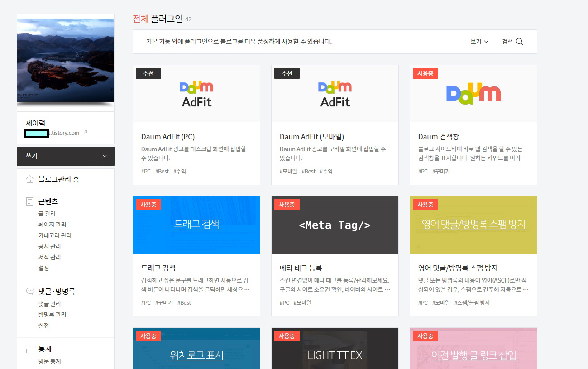Open the 이전 발행 글 링크 삽입 banner
The height and width of the screenshot is (369, 588).
473,349
